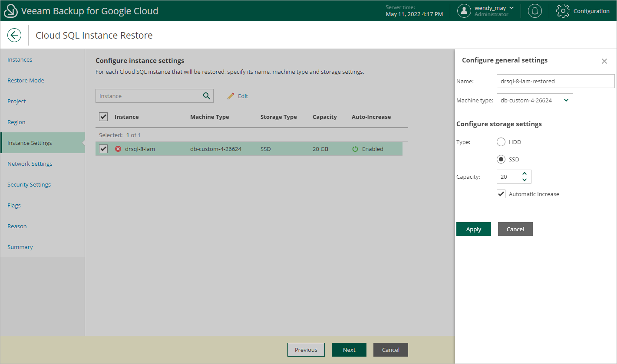Go to the Security Settings step
This screenshot has width=617, height=364.
(x=29, y=184)
